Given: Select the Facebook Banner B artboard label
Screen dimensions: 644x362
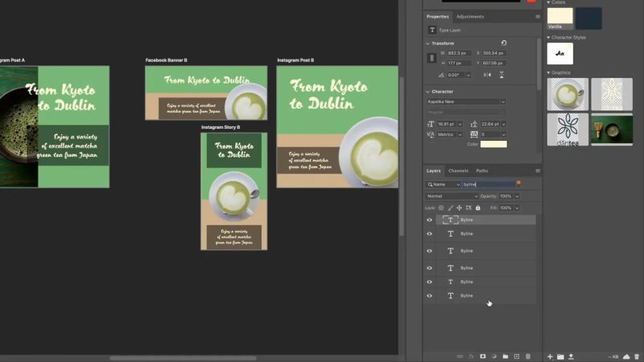Looking at the screenshot, I should 167,60.
